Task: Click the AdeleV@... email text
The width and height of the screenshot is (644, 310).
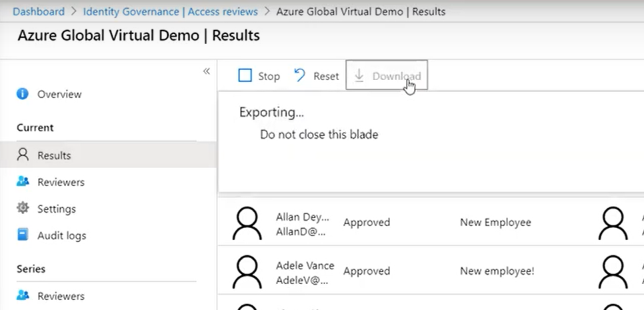Action: pos(302,281)
